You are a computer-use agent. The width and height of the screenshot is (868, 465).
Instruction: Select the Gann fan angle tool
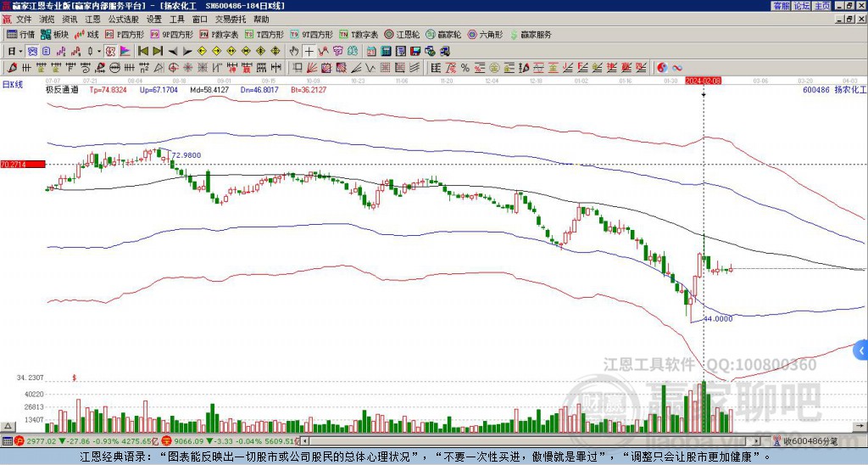(x=312, y=68)
